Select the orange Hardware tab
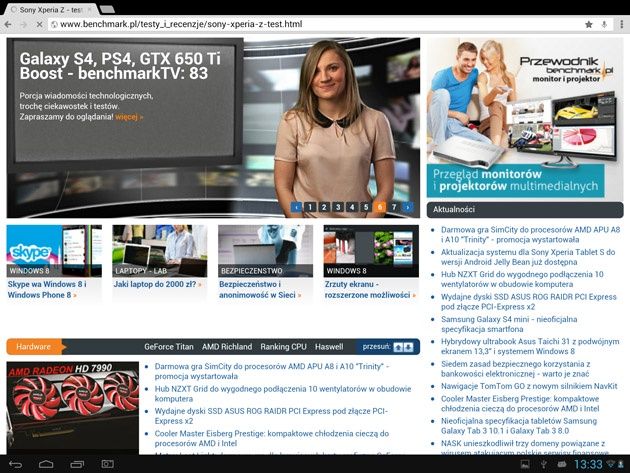Image resolution: width=630 pixels, height=473 pixels. [35, 347]
